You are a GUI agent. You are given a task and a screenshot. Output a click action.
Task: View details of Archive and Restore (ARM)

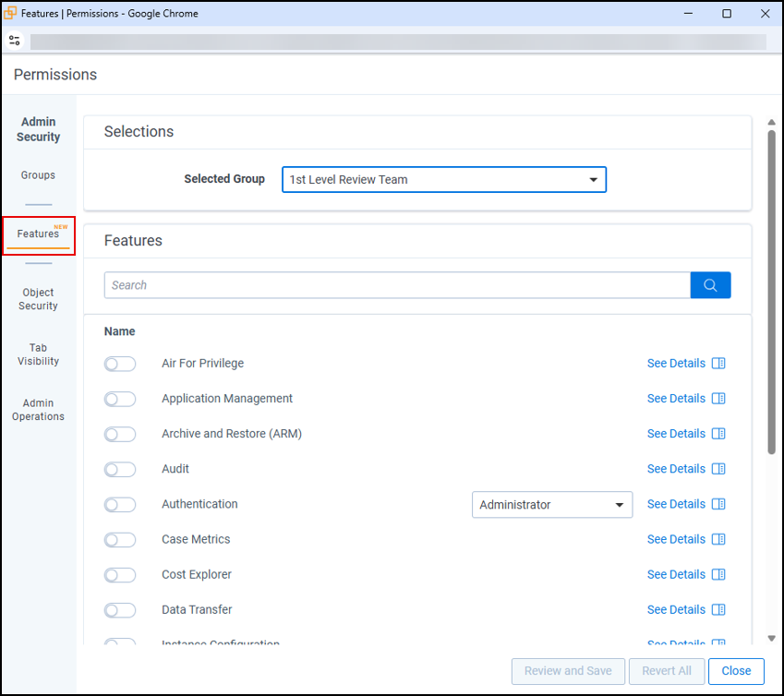675,433
